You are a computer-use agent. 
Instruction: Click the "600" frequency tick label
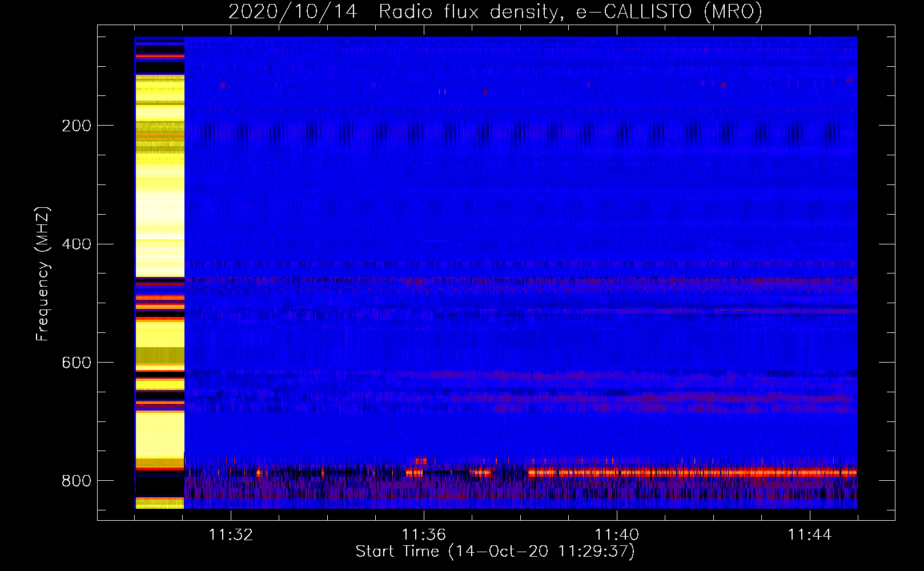click(77, 363)
